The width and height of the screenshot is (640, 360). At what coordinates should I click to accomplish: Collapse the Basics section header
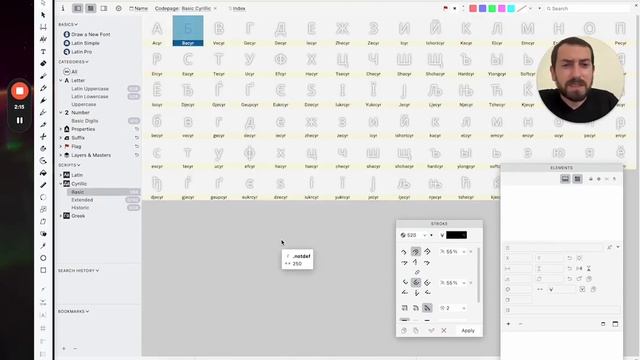[68, 24]
